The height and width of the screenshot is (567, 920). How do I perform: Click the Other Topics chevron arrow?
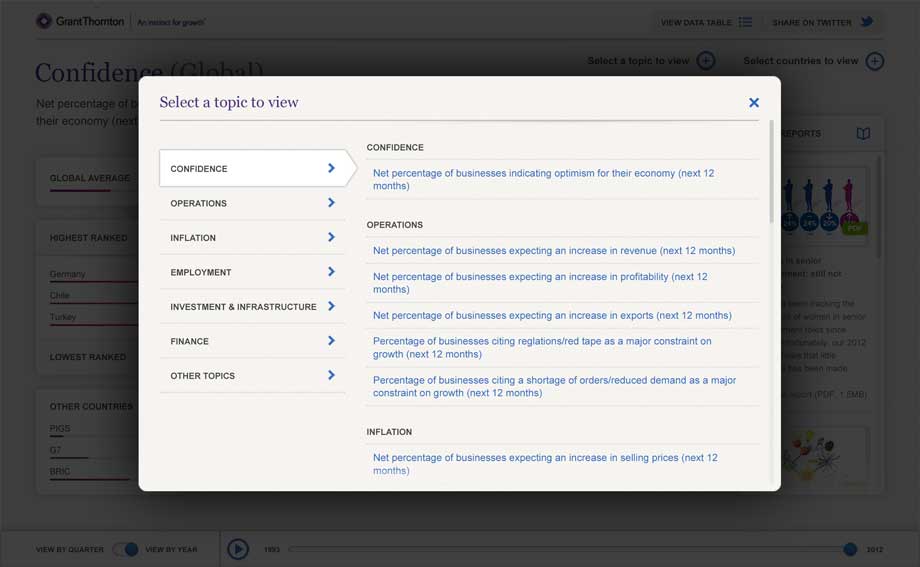331,375
